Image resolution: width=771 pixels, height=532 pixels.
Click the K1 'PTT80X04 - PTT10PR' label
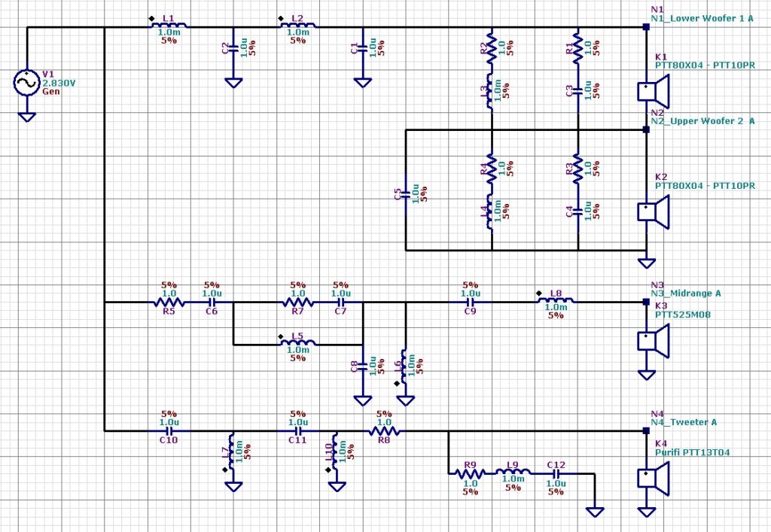(705, 65)
